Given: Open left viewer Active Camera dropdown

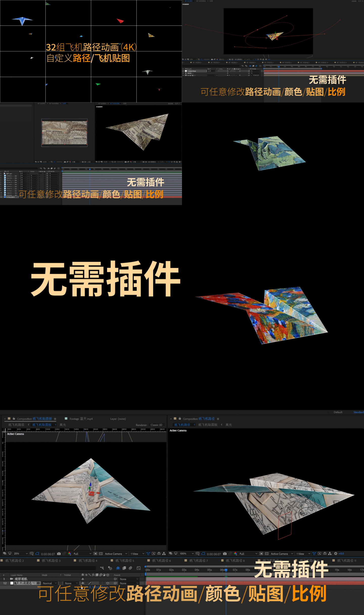Looking at the screenshot, I should click(x=116, y=554).
